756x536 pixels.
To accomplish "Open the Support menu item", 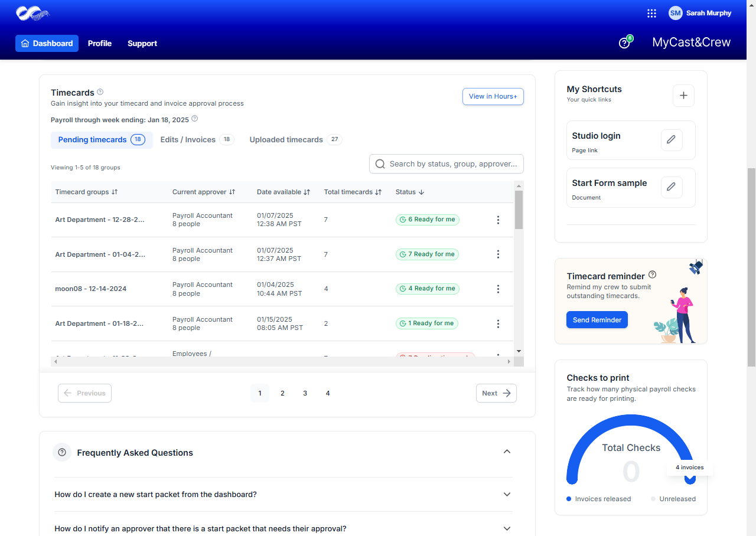I will coord(142,43).
